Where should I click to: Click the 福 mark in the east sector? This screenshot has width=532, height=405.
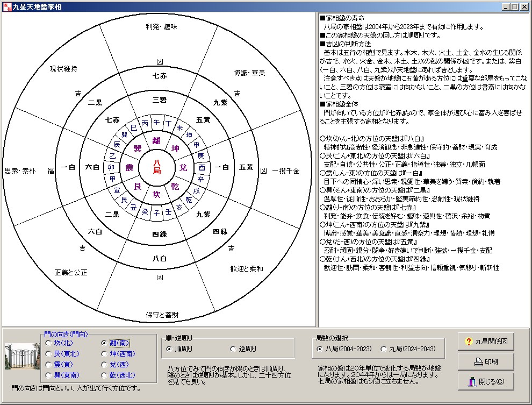[x=51, y=170]
